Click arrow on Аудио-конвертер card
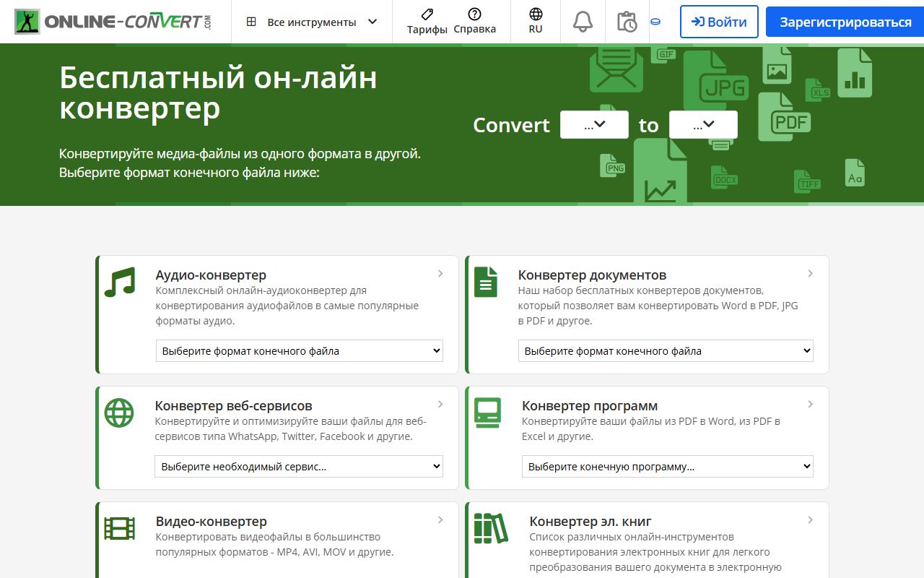Viewport: 924px width, 578px height. click(x=440, y=273)
